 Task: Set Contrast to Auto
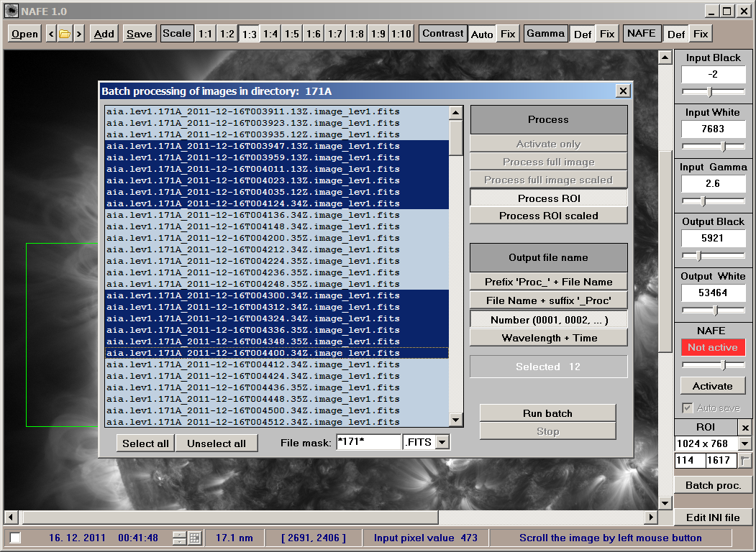(482, 34)
